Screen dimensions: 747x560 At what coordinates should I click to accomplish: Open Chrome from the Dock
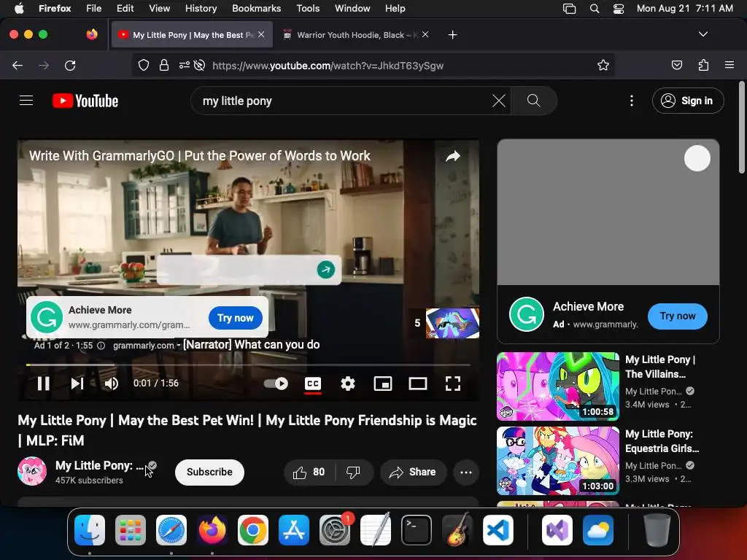pyautogui.click(x=253, y=530)
